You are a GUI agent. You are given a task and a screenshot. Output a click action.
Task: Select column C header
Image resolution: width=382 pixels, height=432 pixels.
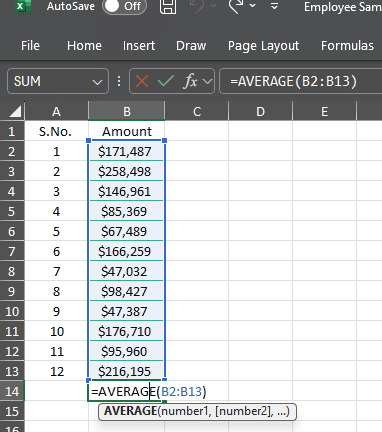point(197,111)
